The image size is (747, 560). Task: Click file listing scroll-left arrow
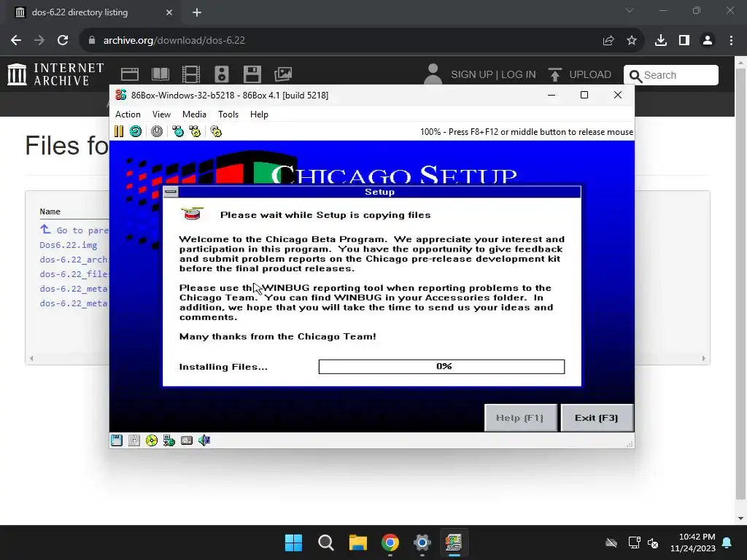31,359
